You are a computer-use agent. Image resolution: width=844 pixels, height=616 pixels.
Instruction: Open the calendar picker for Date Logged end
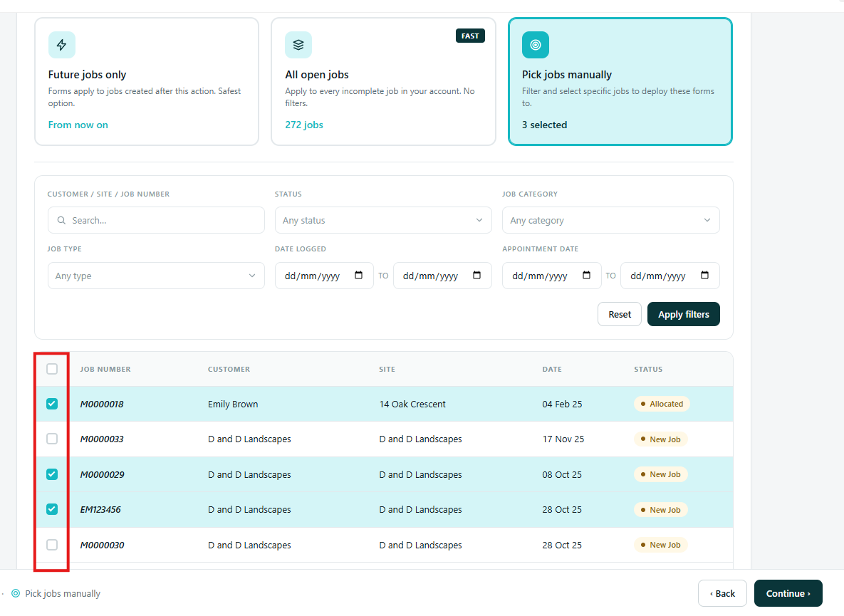point(477,276)
